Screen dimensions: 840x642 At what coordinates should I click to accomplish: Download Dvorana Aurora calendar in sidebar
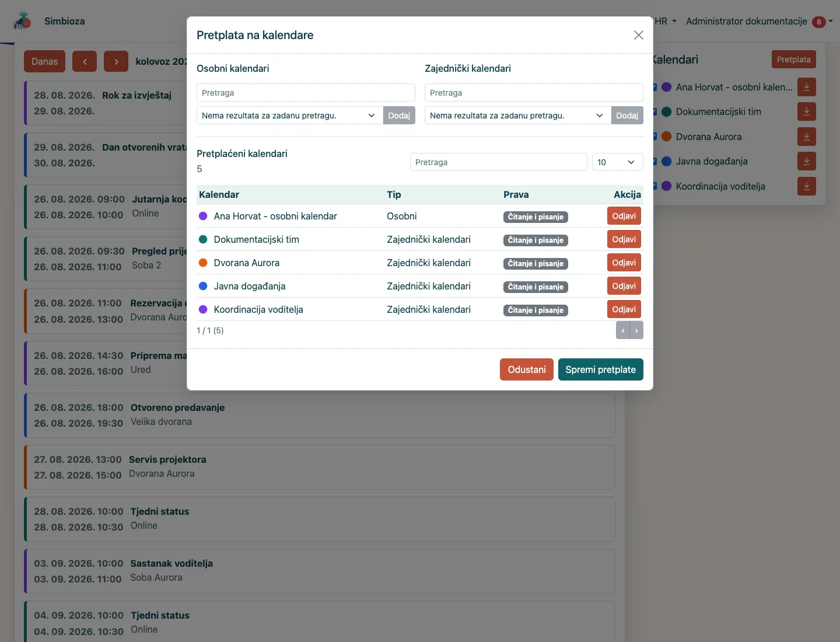[x=806, y=137]
